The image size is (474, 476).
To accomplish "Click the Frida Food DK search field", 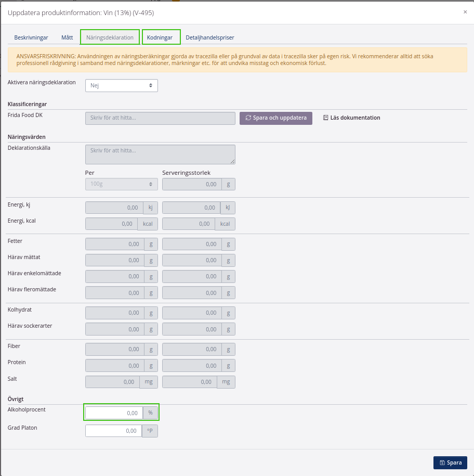I will point(160,118).
